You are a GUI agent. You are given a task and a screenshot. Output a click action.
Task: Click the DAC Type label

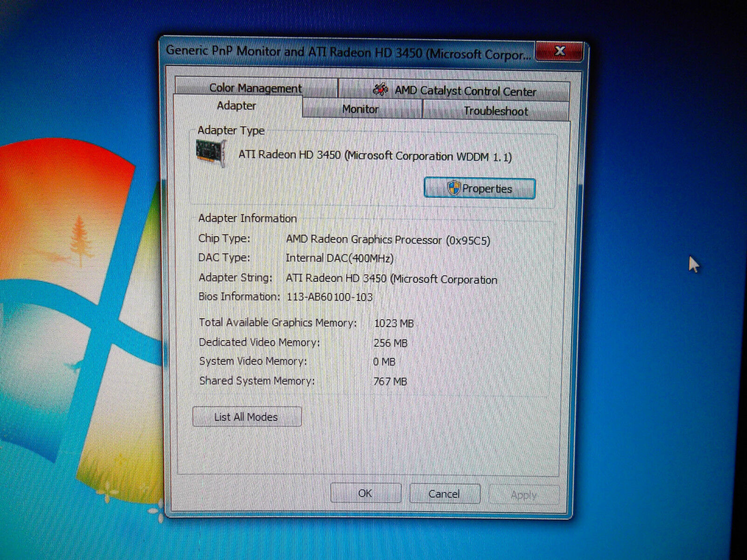[224, 258]
